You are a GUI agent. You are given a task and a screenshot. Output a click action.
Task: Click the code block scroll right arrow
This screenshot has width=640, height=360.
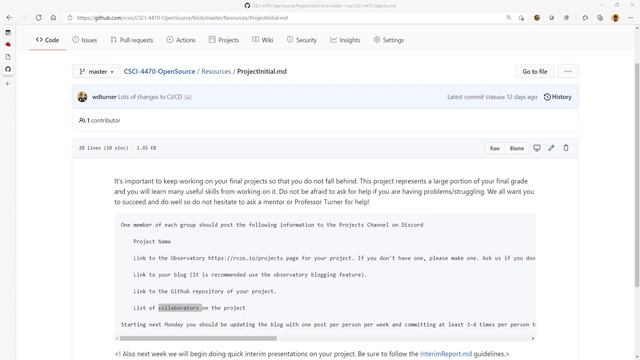tap(533, 338)
